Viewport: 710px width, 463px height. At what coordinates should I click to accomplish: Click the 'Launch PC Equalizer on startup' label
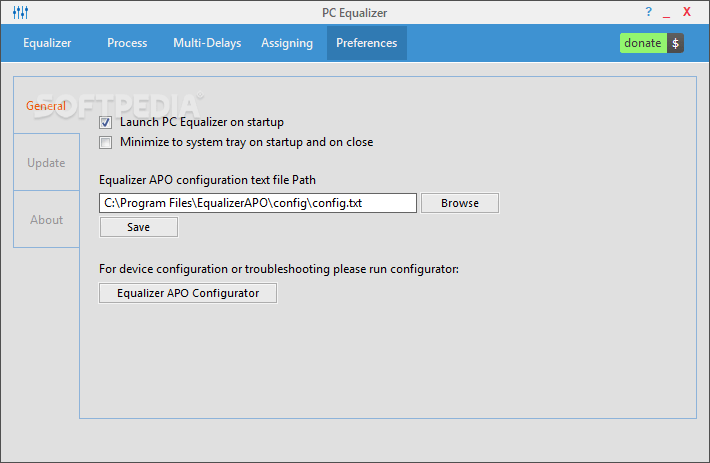click(202, 122)
